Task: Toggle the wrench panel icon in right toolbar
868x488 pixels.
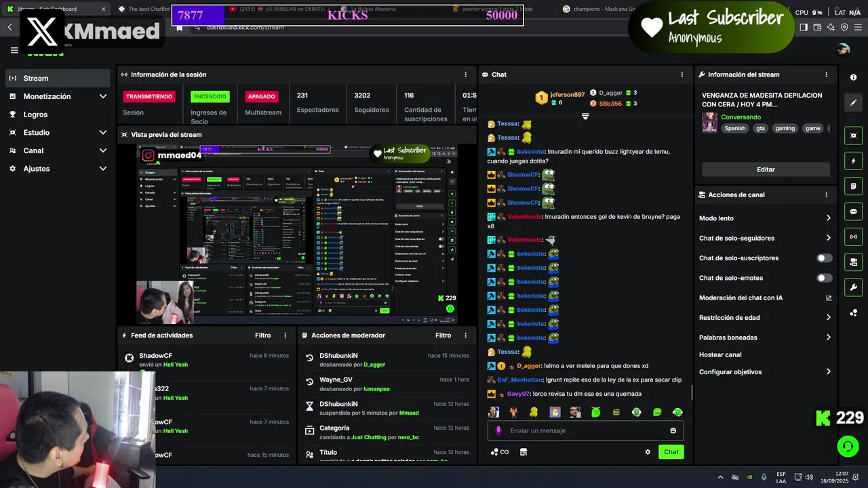Action: [x=853, y=287]
